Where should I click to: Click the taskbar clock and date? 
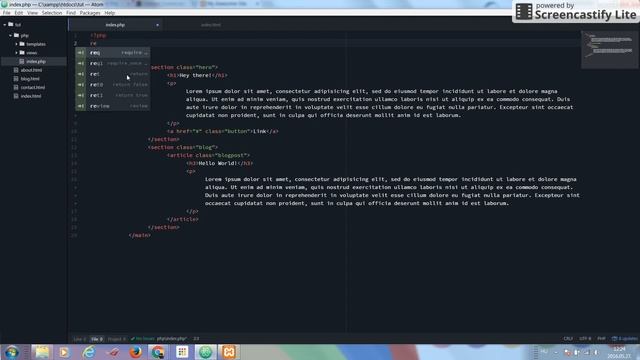click(619, 352)
